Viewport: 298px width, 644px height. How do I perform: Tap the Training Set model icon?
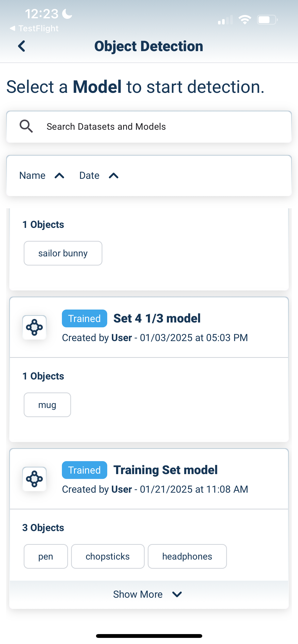[x=34, y=479]
